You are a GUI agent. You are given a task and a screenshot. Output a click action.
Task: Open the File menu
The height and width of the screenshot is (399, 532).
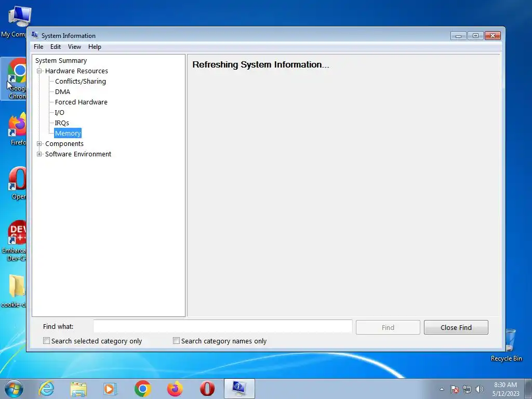click(x=38, y=47)
